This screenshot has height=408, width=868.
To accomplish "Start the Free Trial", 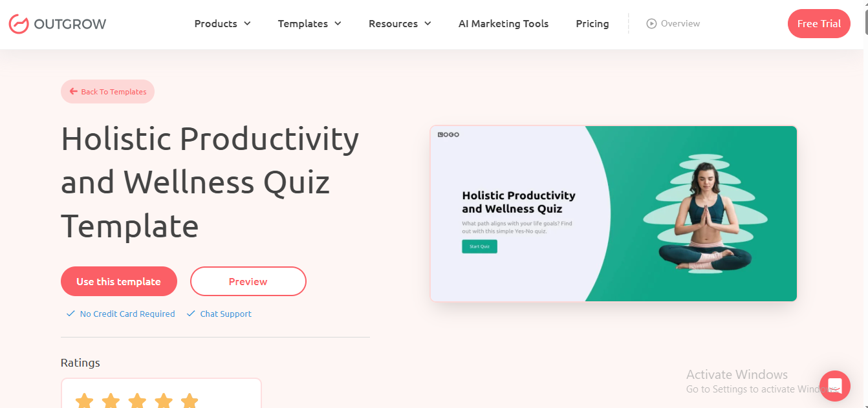I will tap(819, 24).
